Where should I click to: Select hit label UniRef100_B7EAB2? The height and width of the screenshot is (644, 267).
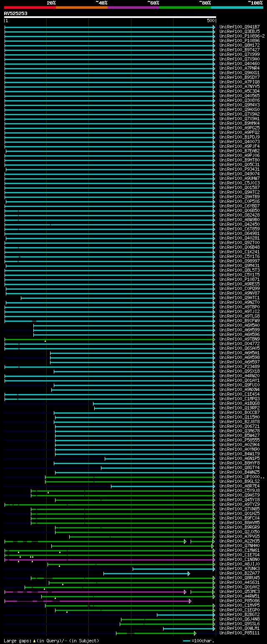pyautogui.click(x=239, y=151)
